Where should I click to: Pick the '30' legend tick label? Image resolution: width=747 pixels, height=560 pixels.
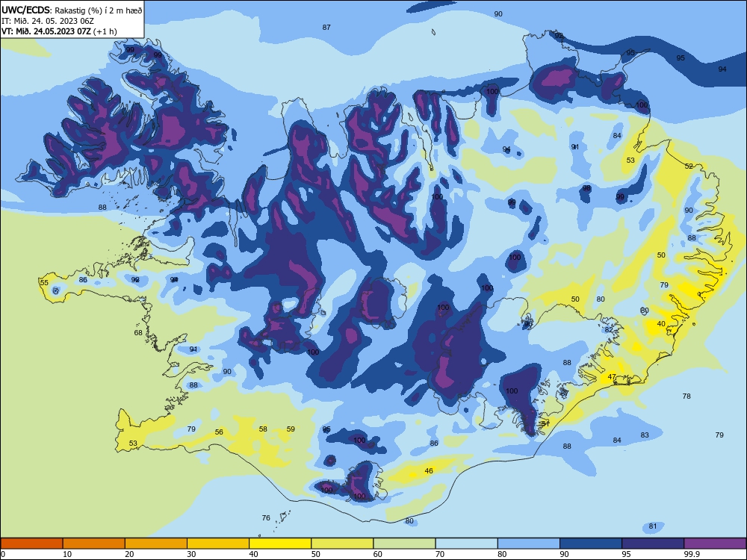(x=191, y=554)
